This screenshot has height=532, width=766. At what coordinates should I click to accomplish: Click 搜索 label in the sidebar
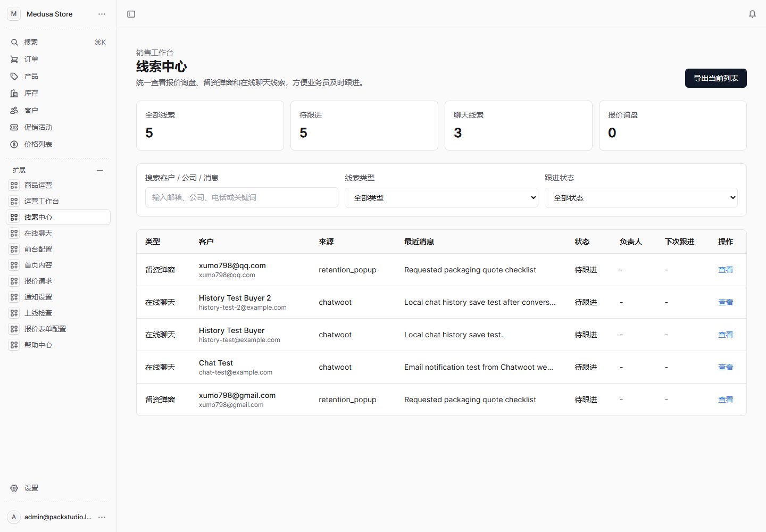31,42
